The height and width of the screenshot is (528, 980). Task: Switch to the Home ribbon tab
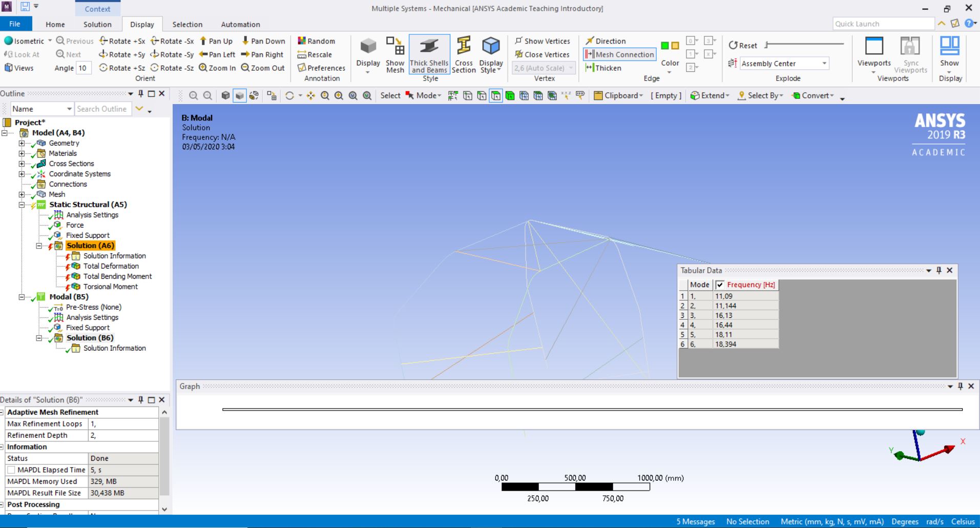point(55,24)
